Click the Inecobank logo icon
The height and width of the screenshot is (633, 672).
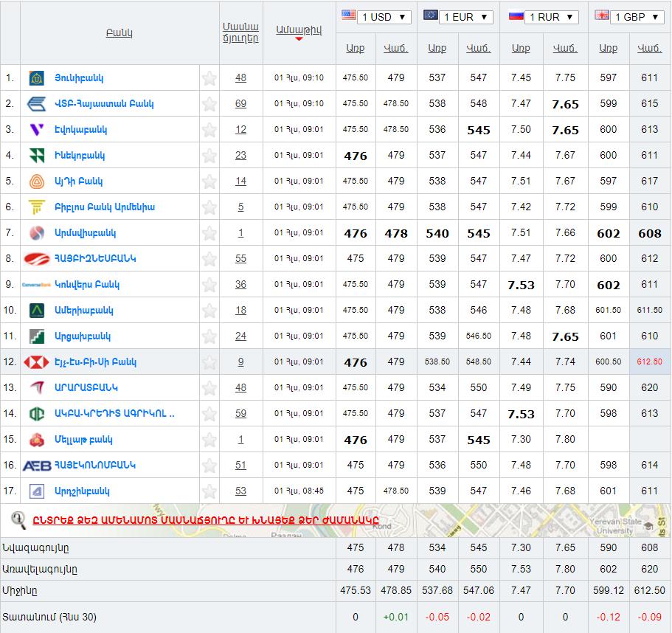click(x=36, y=156)
